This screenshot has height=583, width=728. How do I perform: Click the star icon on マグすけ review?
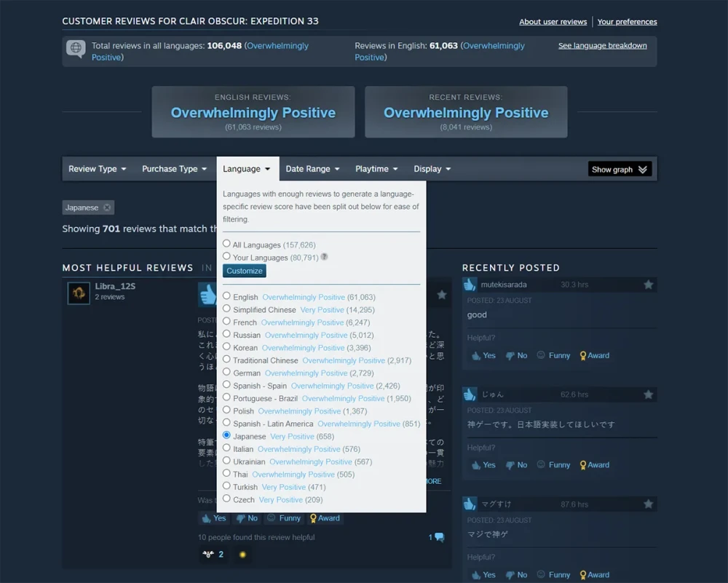point(648,504)
